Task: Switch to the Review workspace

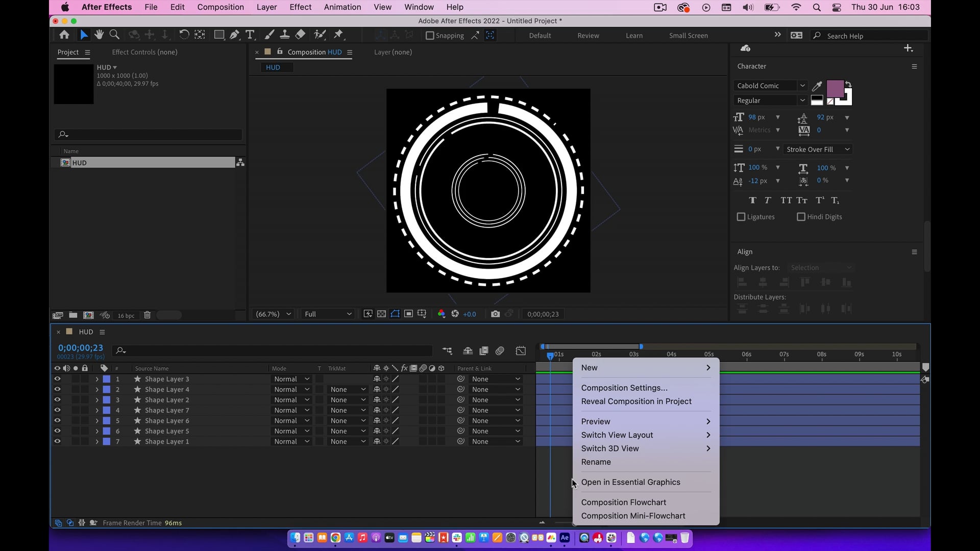Action: (588, 36)
